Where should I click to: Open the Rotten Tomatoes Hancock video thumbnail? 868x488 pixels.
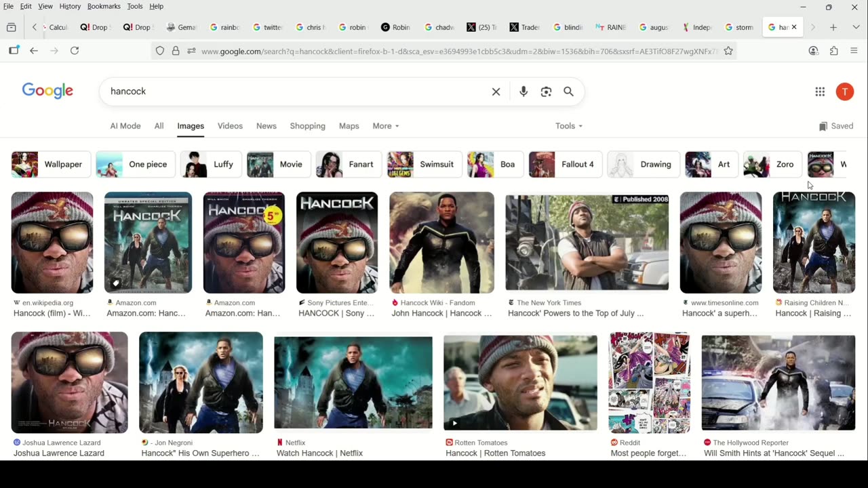pos(520,383)
